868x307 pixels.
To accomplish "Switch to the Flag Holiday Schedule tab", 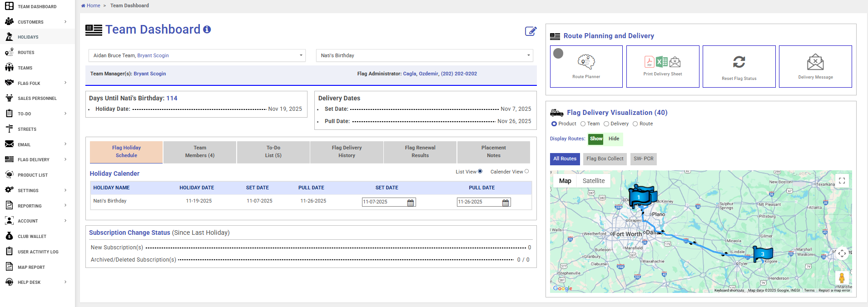I will 126,152.
